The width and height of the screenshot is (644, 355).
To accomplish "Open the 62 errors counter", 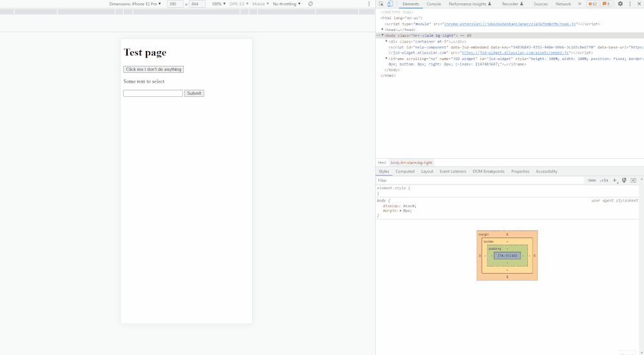I will pos(592,4).
